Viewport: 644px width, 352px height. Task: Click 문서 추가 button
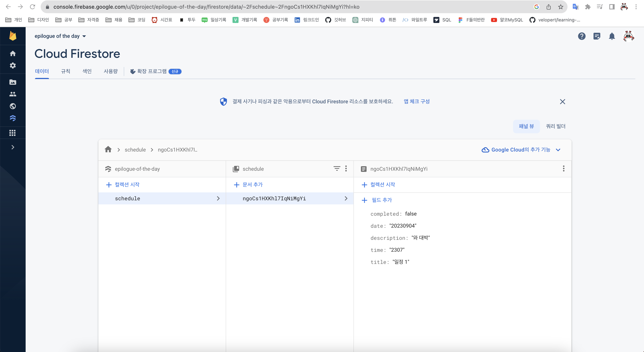tap(248, 185)
